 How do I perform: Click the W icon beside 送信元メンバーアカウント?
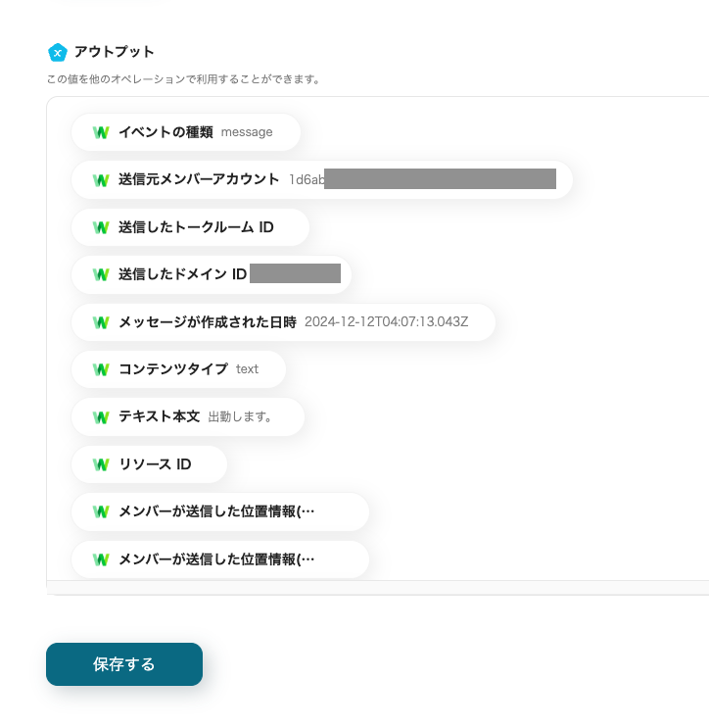click(x=100, y=179)
